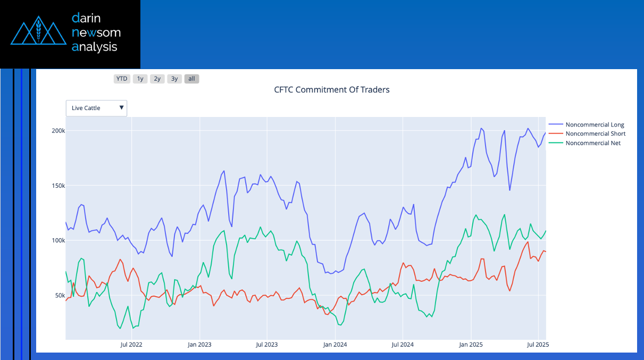Click the 100k y-axis tick label

(57, 240)
